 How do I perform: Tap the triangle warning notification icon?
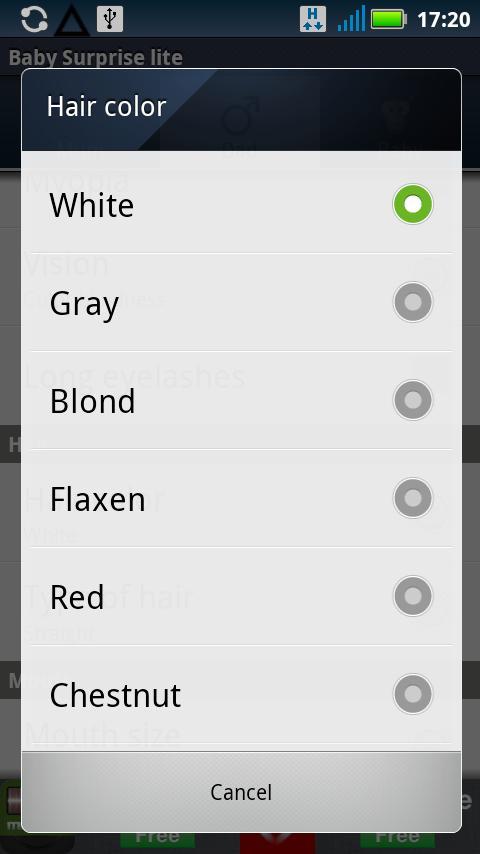(x=72, y=21)
